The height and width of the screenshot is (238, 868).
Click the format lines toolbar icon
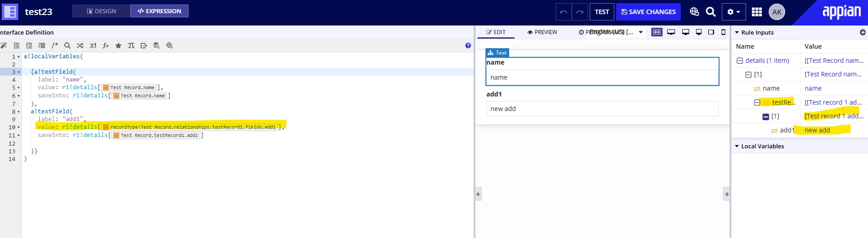tap(42, 46)
